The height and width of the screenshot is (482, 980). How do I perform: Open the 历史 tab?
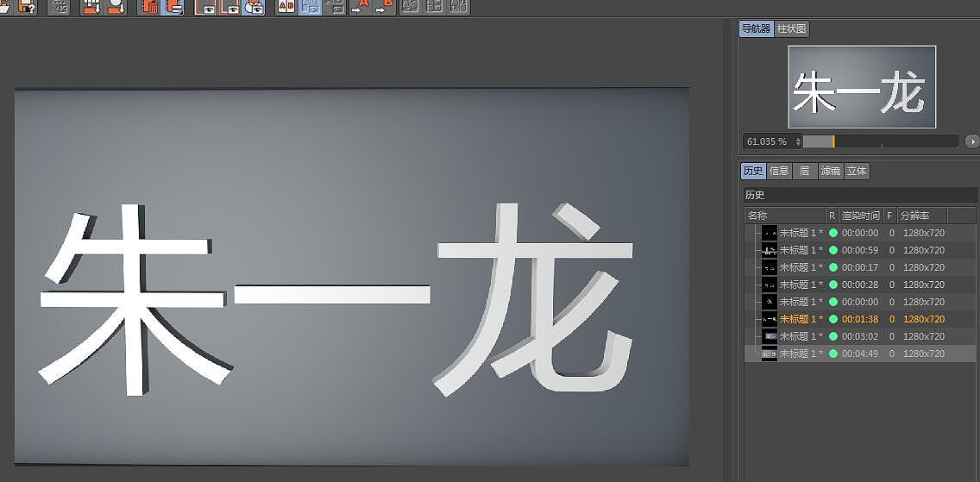click(753, 171)
